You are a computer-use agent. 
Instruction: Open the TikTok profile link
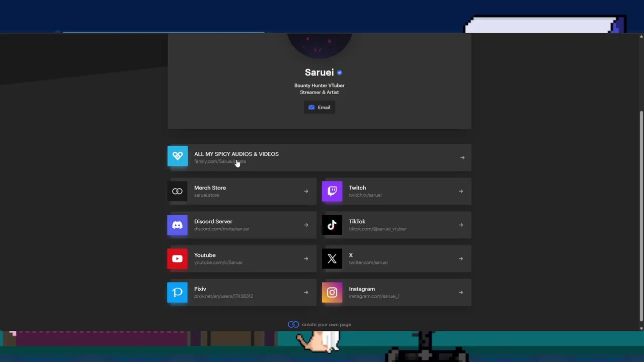pos(396,225)
